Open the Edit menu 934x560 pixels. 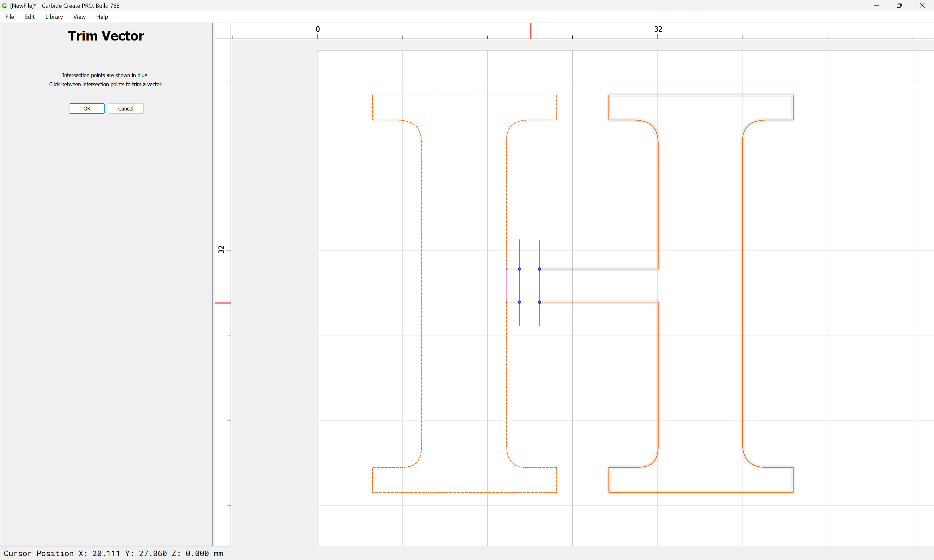(30, 17)
